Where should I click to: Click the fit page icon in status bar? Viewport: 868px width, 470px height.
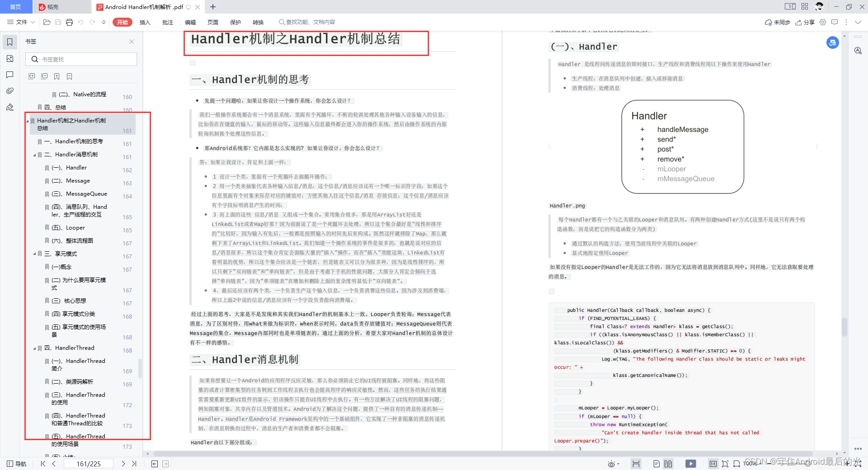725,464
